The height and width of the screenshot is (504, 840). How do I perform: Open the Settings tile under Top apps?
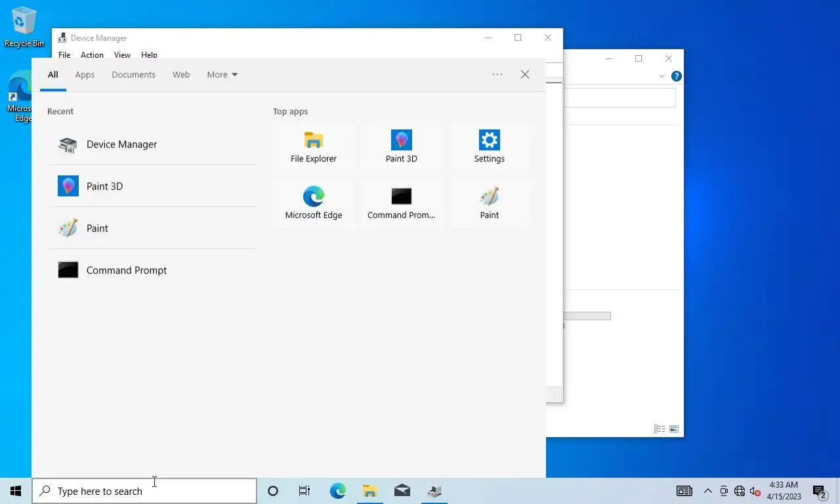(490, 147)
